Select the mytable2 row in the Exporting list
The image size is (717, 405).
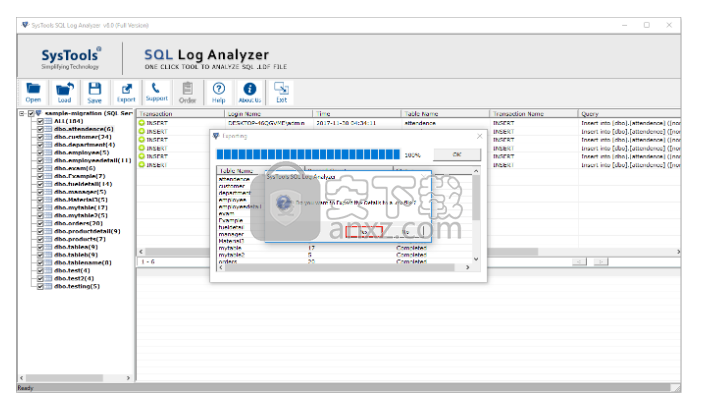(344, 255)
